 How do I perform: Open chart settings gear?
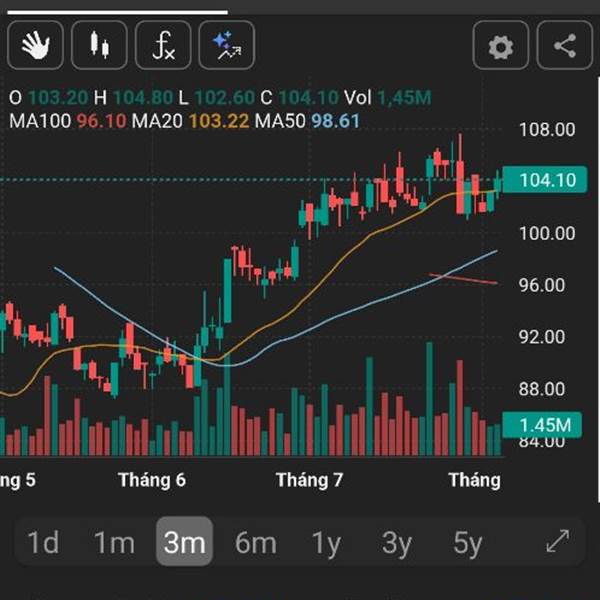click(x=501, y=46)
